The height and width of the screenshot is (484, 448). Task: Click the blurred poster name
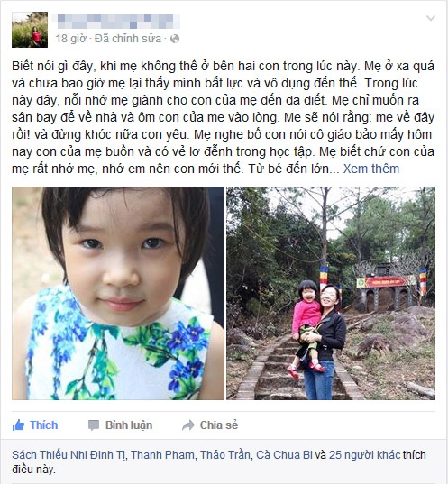116,22
